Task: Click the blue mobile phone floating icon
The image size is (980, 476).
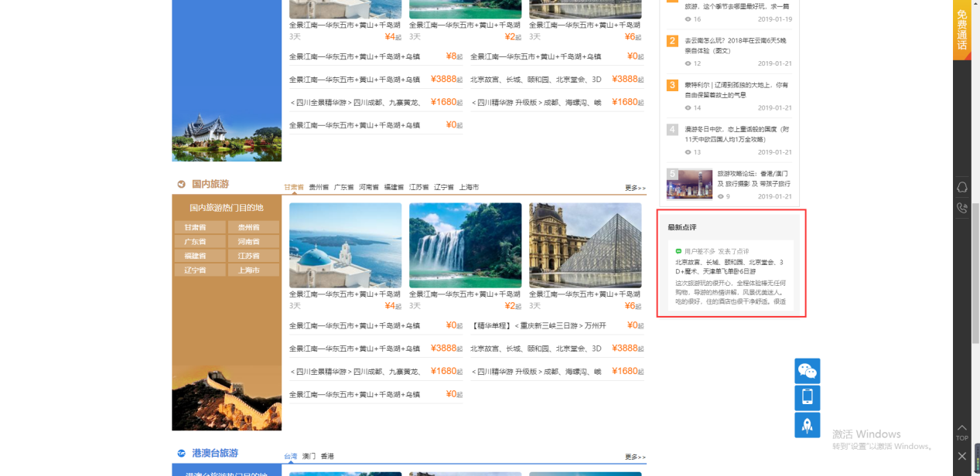Action: 807,398
